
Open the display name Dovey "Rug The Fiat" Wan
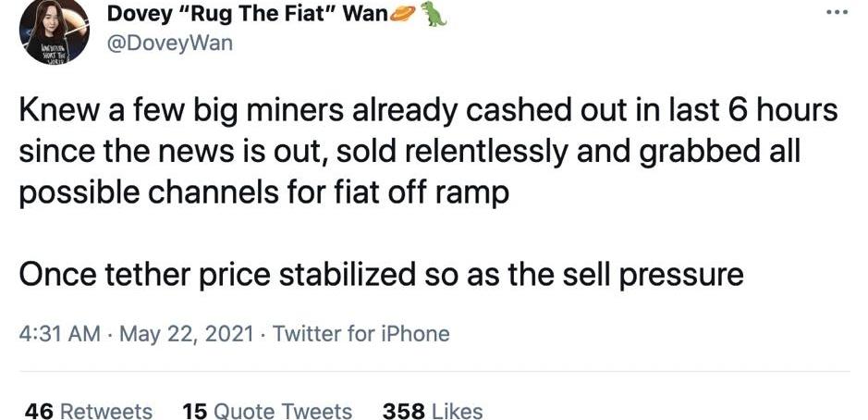pyautogui.click(x=248, y=13)
